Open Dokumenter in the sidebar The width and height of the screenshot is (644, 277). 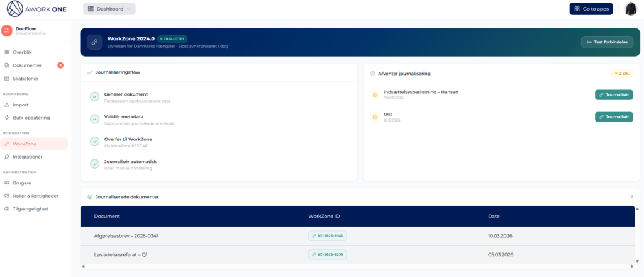27,65
